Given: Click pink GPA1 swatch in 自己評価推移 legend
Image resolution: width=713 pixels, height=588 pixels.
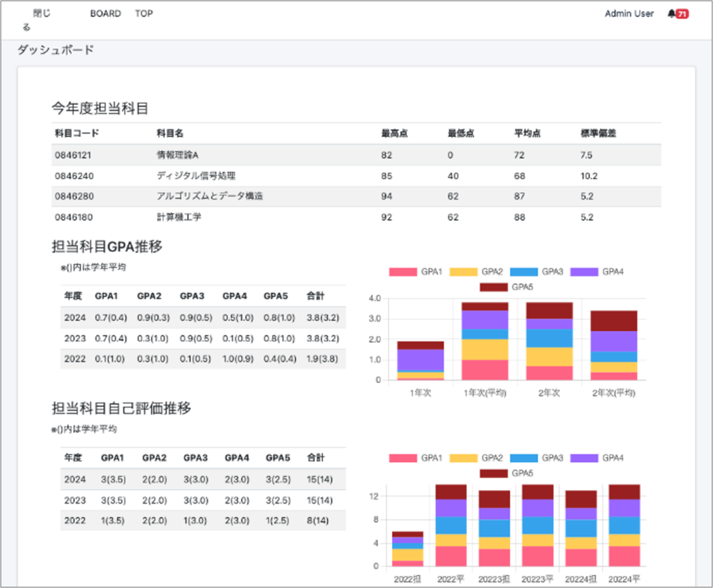Looking at the screenshot, I should (403, 458).
